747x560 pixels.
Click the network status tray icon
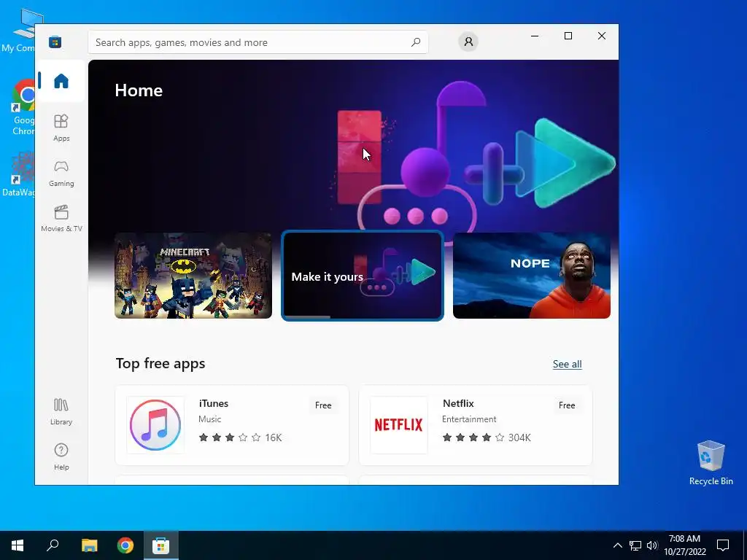(x=635, y=545)
